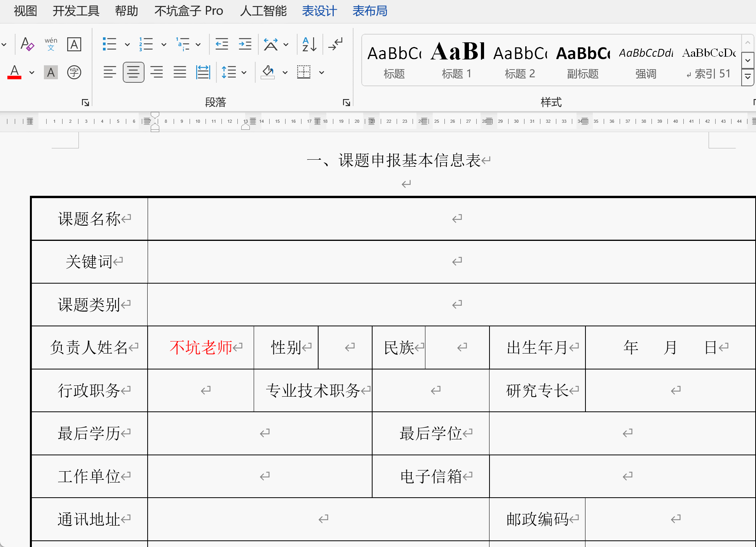
Task: Click the decrease indent icon
Action: [x=222, y=44]
